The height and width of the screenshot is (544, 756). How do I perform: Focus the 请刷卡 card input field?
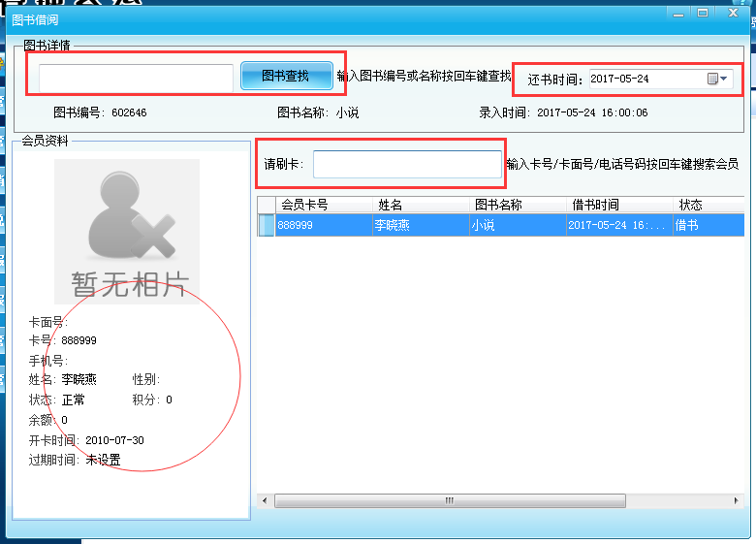pyautogui.click(x=407, y=164)
